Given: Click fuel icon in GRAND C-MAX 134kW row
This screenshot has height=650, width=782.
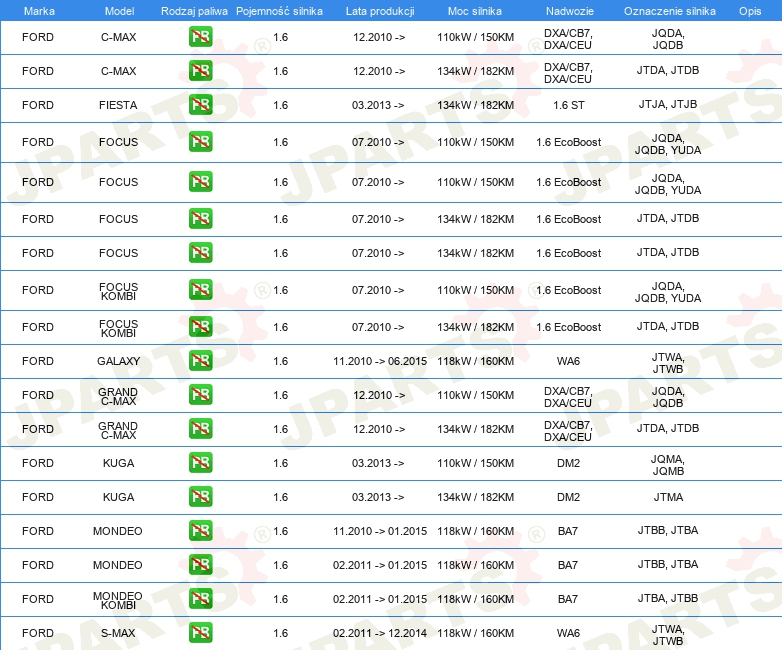Looking at the screenshot, I should tap(200, 429).
